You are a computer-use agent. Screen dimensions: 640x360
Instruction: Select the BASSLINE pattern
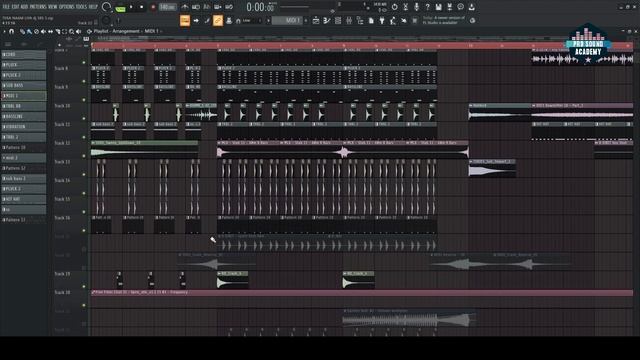point(24,116)
